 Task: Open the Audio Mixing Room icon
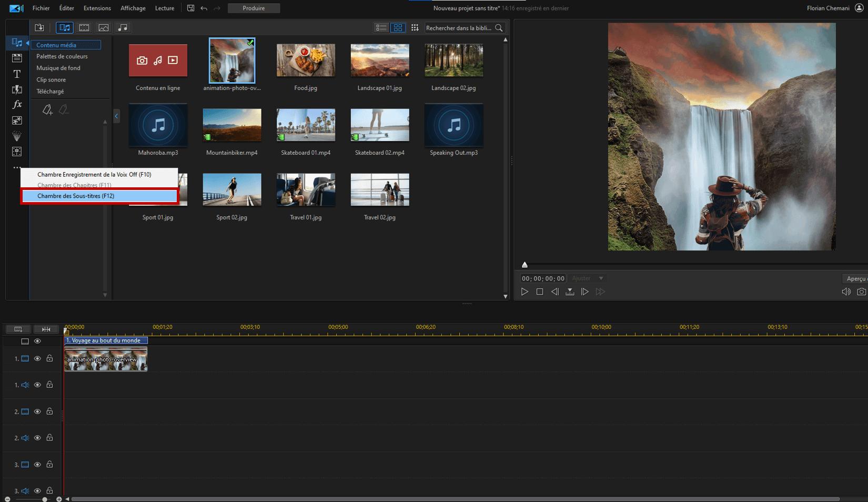click(17, 152)
